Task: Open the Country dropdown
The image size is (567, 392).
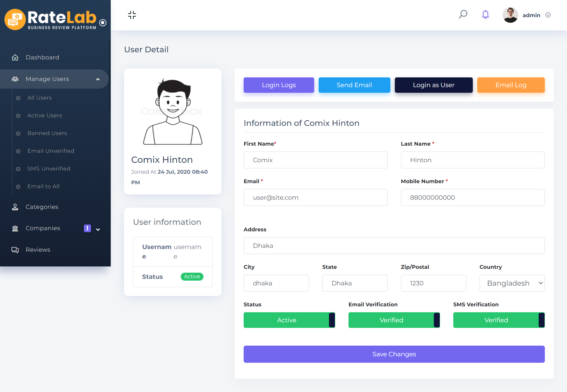Action: point(512,283)
